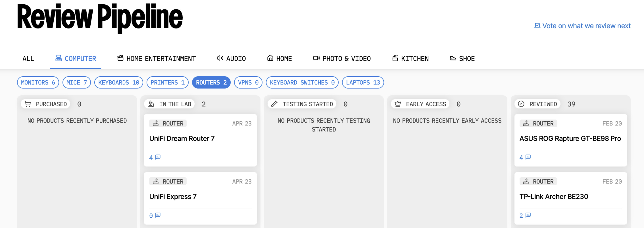Click the 39 count next to REVIEWED
Image resolution: width=644 pixels, height=228 pixels.
point(571,104)
